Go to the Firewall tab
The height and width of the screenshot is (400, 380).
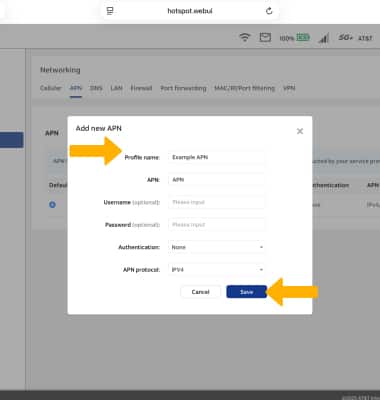141,88
